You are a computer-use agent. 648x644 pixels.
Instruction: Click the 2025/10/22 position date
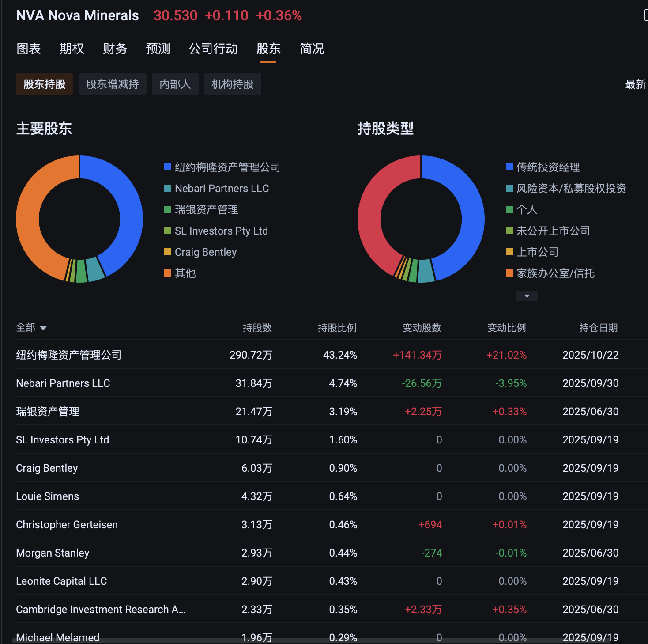(x=591, y=355)
